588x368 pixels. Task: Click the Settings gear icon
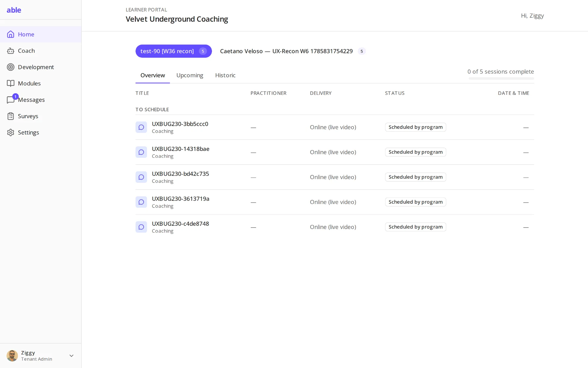[11, 132]
